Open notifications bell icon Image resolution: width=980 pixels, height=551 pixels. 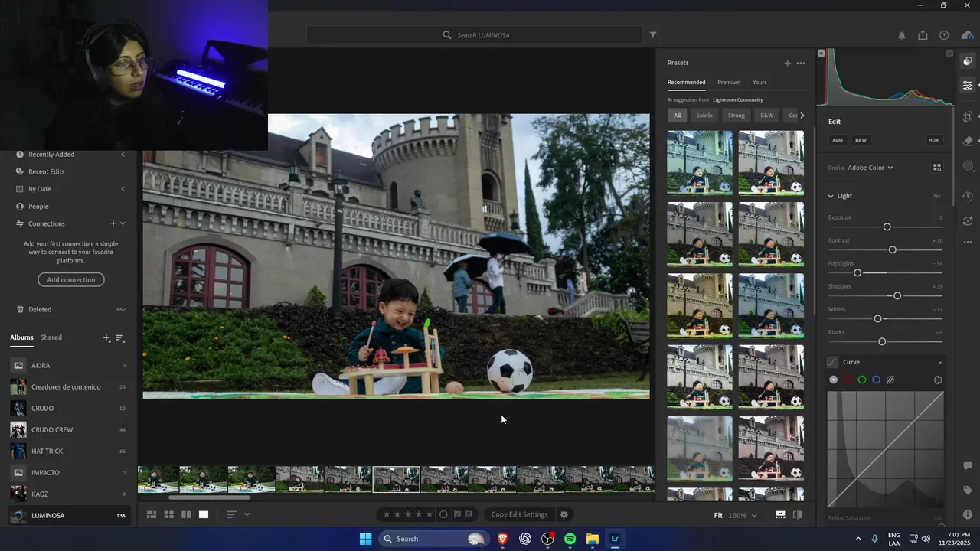902,35
